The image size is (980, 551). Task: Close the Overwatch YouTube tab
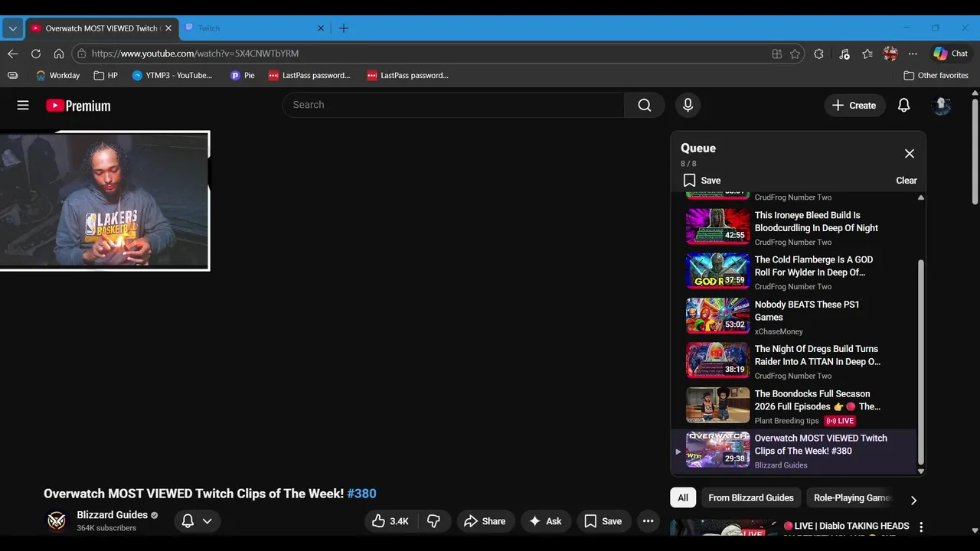(x=168, y=28)
